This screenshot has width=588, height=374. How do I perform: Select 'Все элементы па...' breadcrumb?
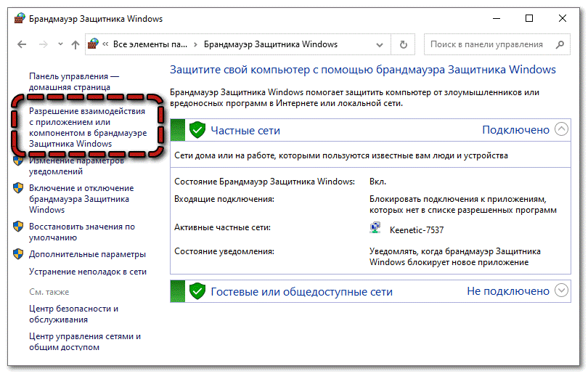coord(150,44)
